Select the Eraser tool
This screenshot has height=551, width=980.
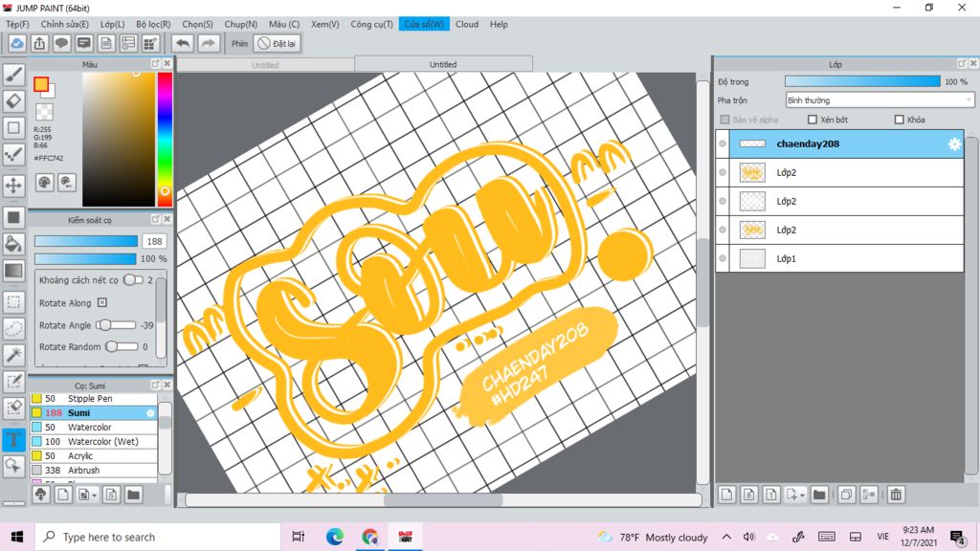pyautogui.click(x=13, y=101)
